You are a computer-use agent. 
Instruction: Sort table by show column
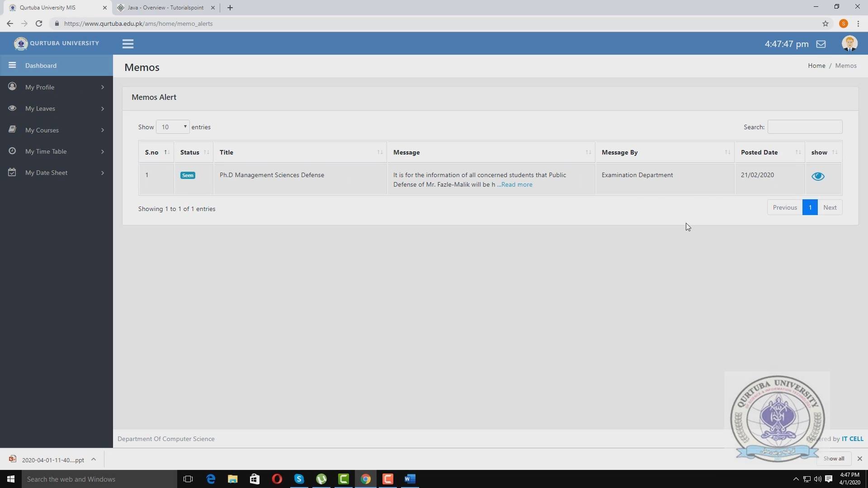pos(823,152)
